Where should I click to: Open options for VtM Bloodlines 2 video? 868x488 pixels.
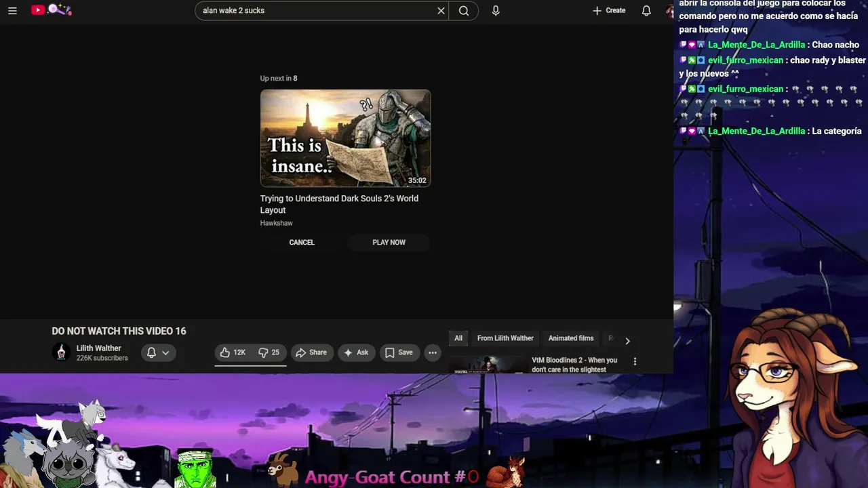point(635,362)
